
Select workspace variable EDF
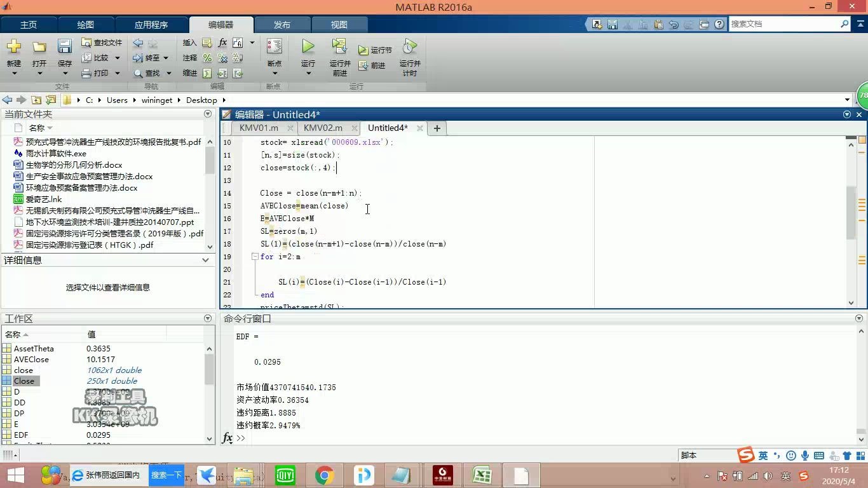21,435
